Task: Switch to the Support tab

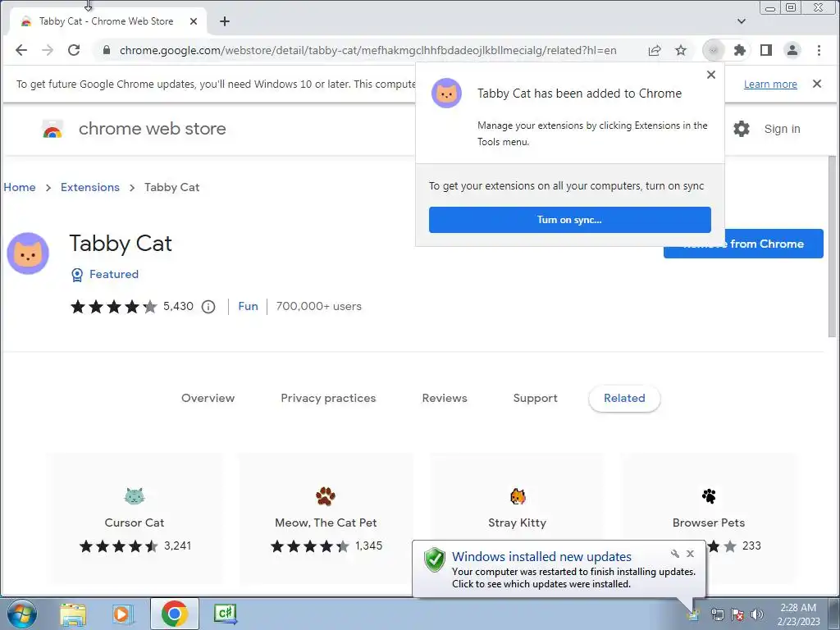Action: tap(535, 398)
